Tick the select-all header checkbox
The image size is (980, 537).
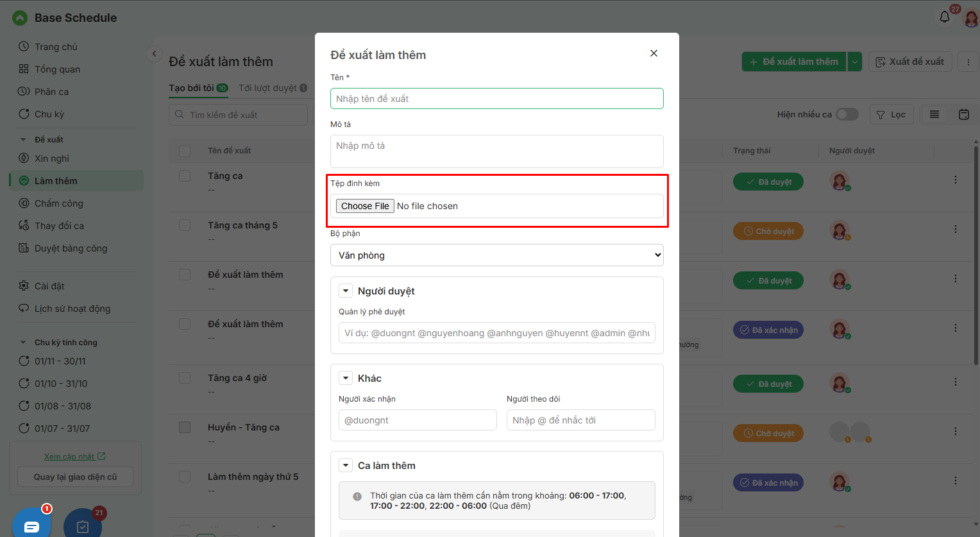[x=185, y=151]
